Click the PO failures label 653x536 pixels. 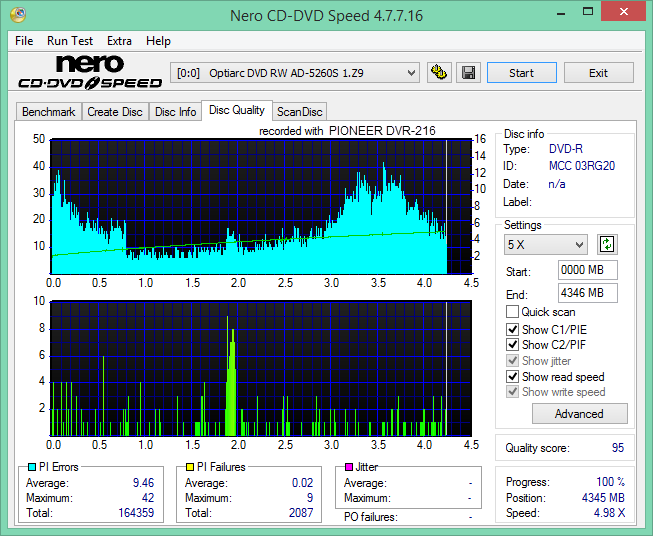coord(371,517)
